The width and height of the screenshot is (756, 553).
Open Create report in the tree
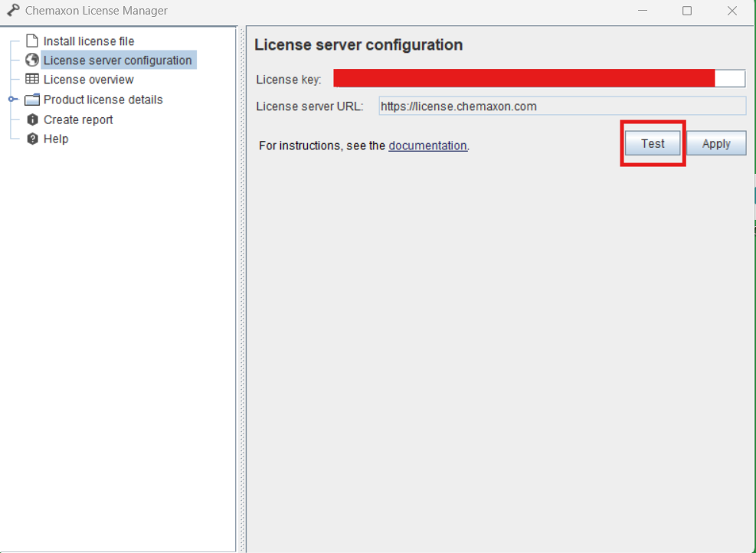[x=78, y=119]
